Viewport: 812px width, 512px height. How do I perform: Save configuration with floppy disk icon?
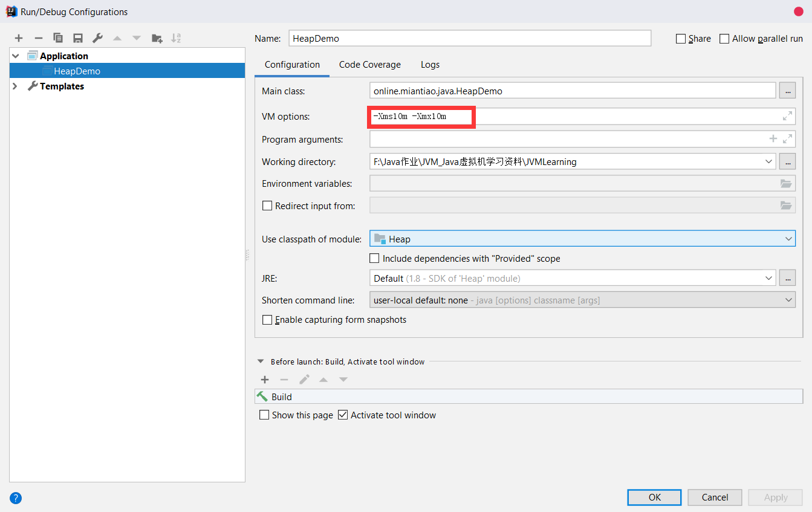78,38
